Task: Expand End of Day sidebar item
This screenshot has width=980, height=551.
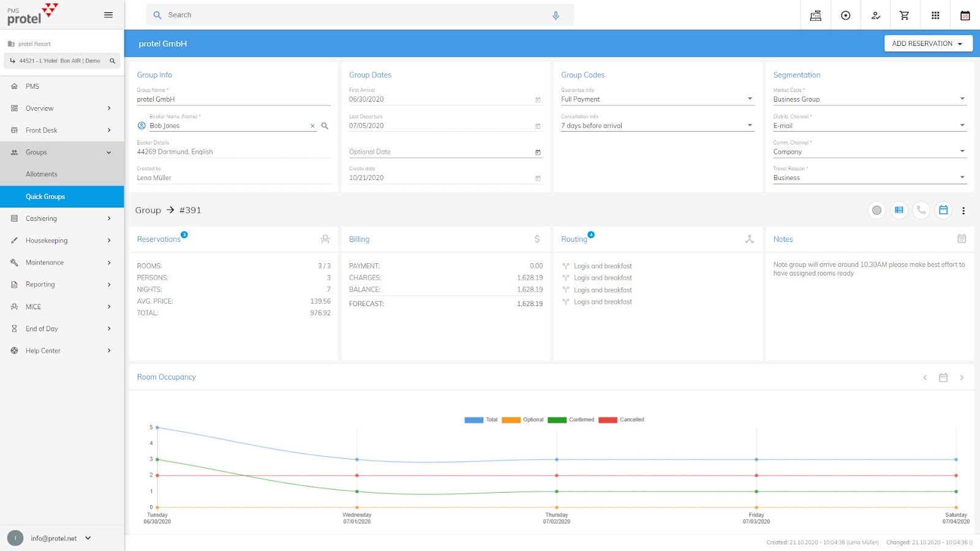Action: (x=62, y=329)
